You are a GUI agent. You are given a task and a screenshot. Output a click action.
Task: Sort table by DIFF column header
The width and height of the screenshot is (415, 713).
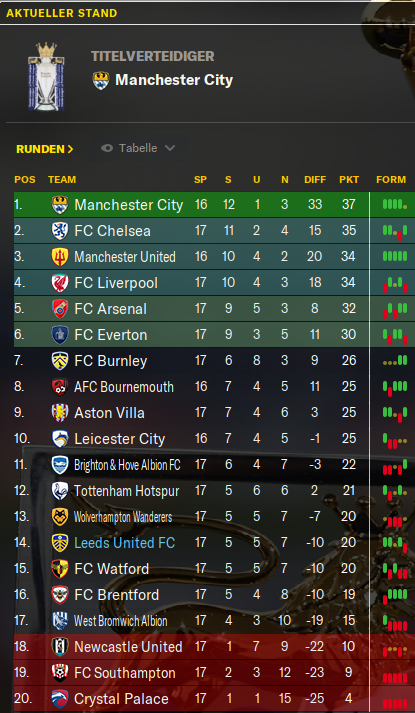(315, 180)
